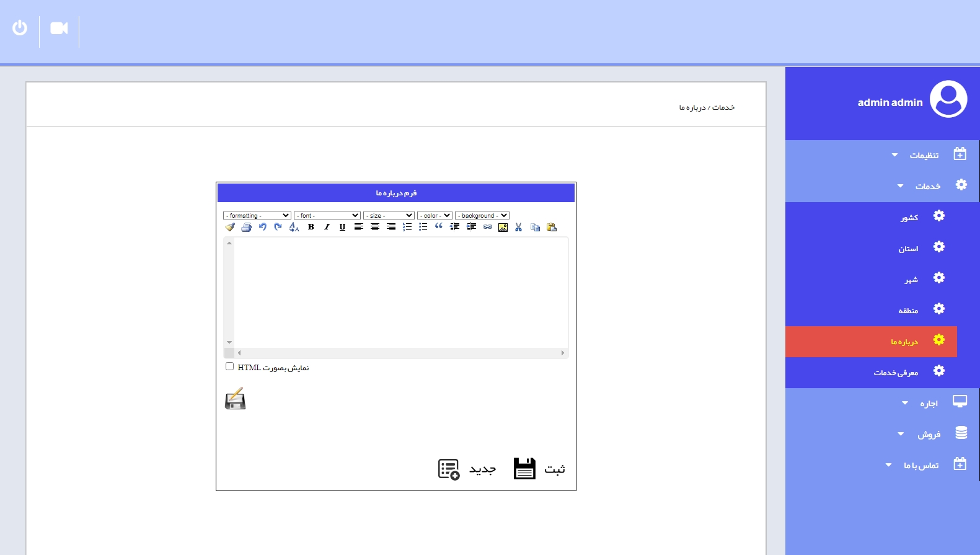Open the formatting dropdown
The height and width of the screenshot is (555, 980).
coord(257,216)
